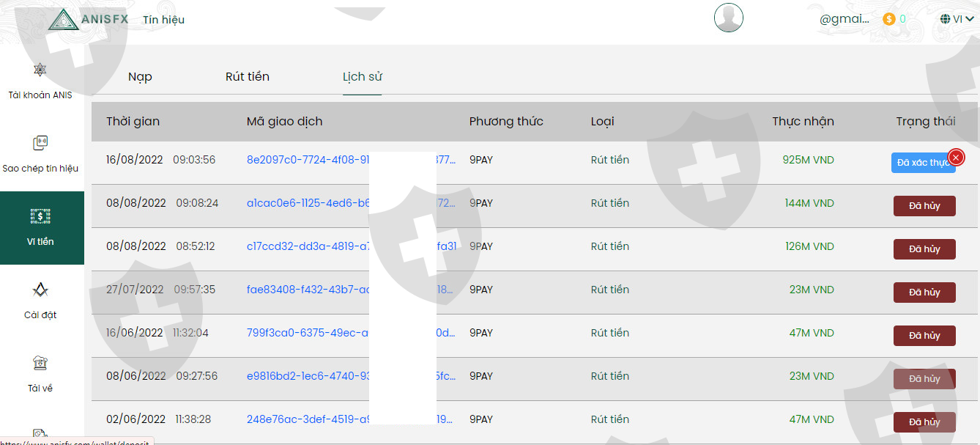The image size is (980, 445).
Task: Click the Thời gian column header
Action: coord(133,122)
